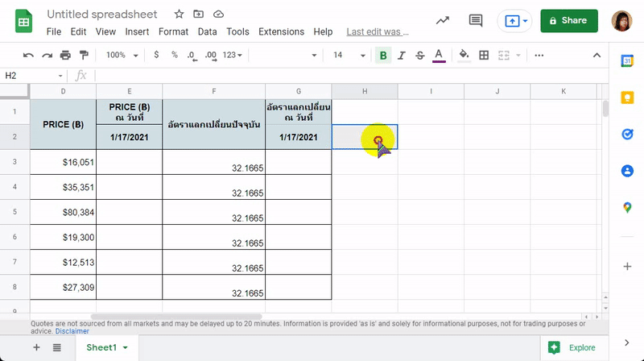
Task: Open the Tools menu
Action: [237, 31]
